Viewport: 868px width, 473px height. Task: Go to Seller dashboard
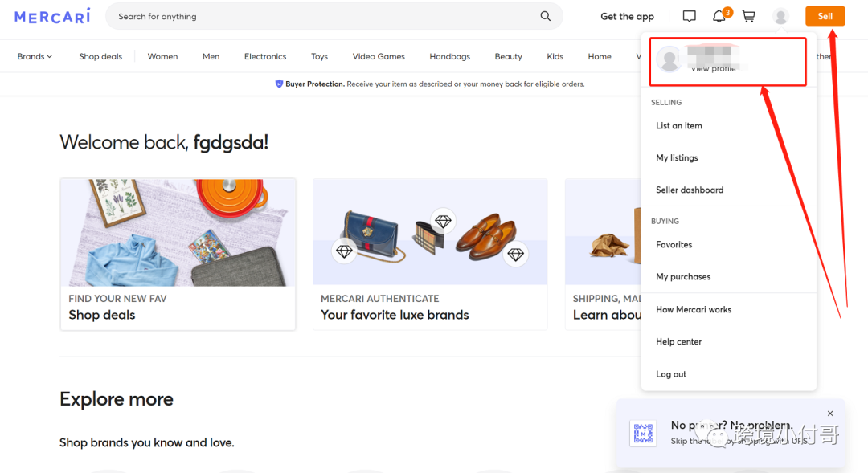coord(690,190)
